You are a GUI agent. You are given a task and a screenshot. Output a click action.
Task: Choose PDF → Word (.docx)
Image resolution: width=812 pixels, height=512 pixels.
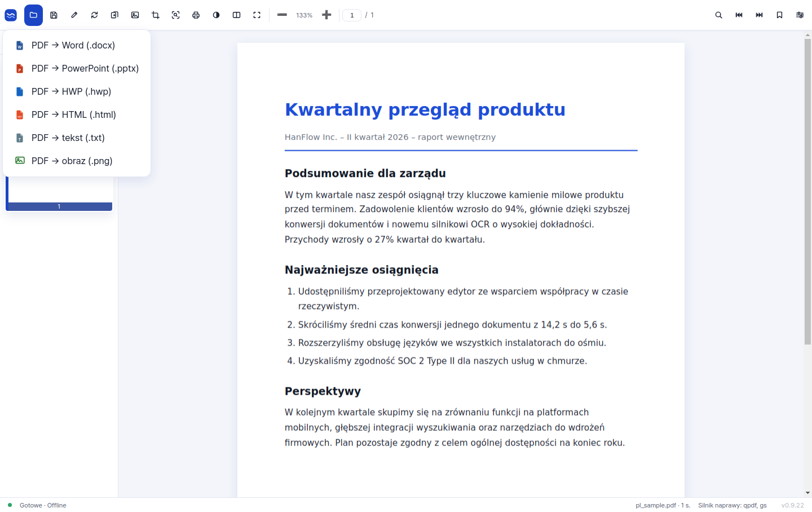(77, 45)
